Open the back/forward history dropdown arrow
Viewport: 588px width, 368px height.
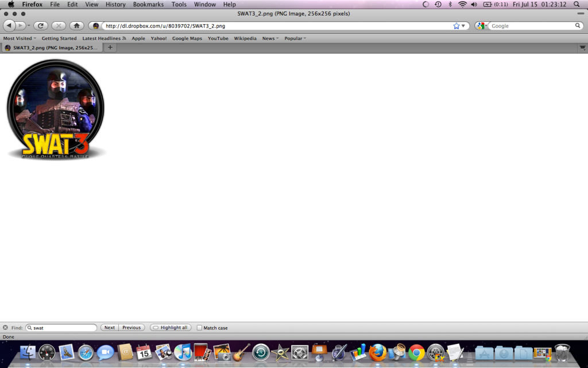[x=29, y=25]
